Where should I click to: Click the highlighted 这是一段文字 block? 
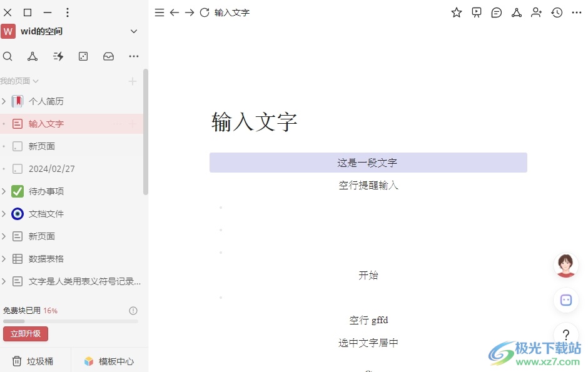pos(368,163)
